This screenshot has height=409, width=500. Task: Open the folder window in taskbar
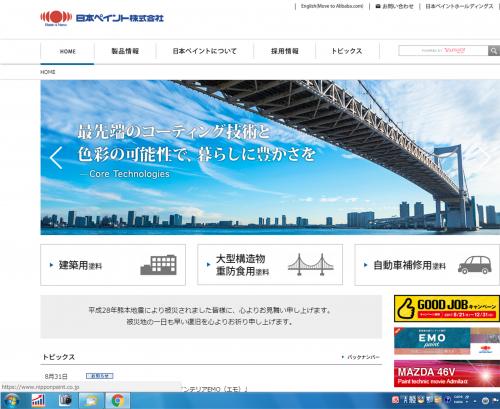[91, 400]
